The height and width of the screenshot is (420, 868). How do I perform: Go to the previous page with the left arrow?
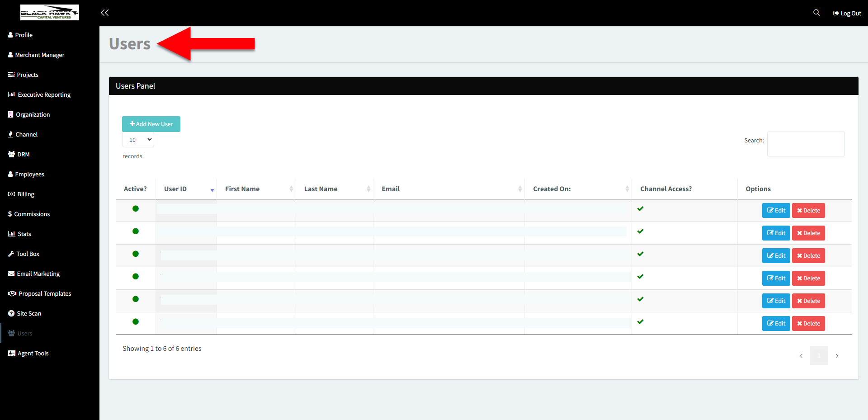coord(801,356)
